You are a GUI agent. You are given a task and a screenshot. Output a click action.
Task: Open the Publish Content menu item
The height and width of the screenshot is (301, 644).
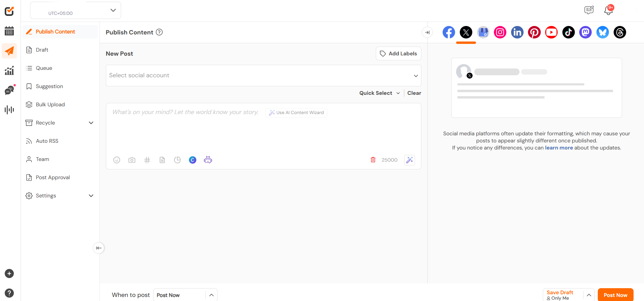pyautogui.click(x=60, y=32)
